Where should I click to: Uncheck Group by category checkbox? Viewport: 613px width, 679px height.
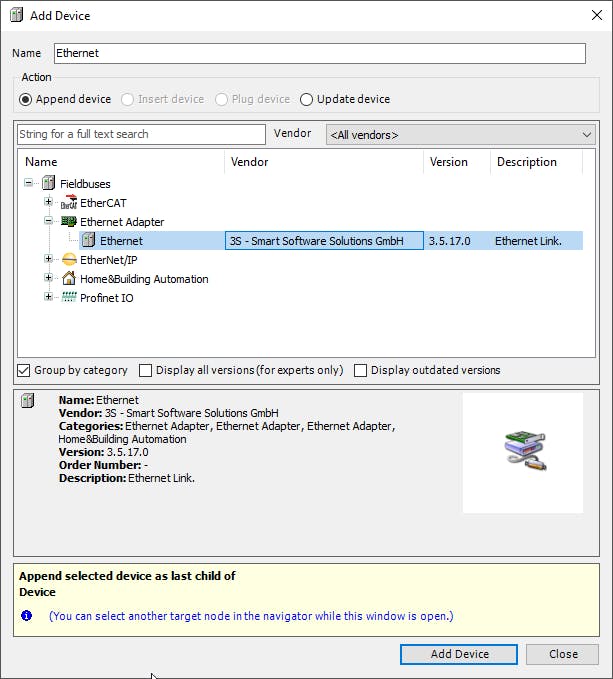click(x=24, y=370)
